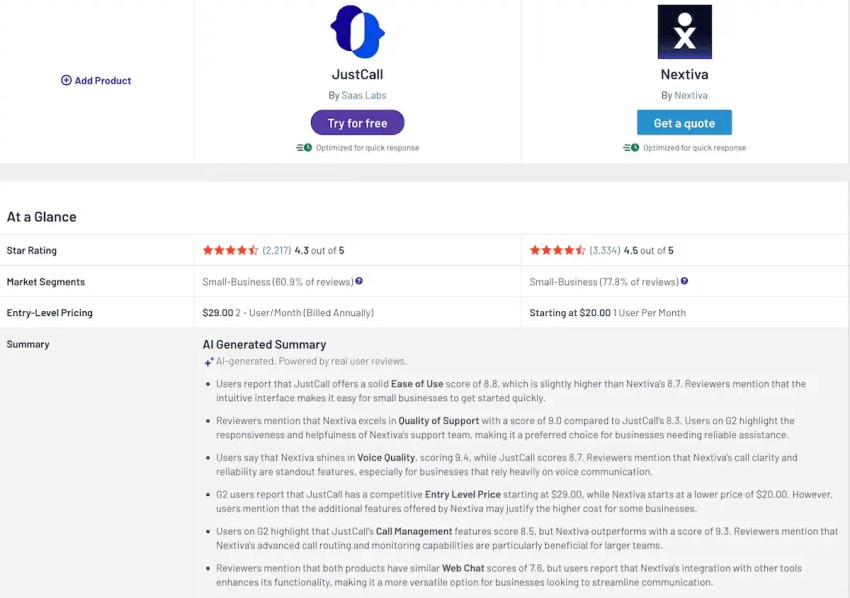The width and height of the screenshot is (850, 598).
Task: Click Nextiva star rating stars
Action: pos(558,250)
